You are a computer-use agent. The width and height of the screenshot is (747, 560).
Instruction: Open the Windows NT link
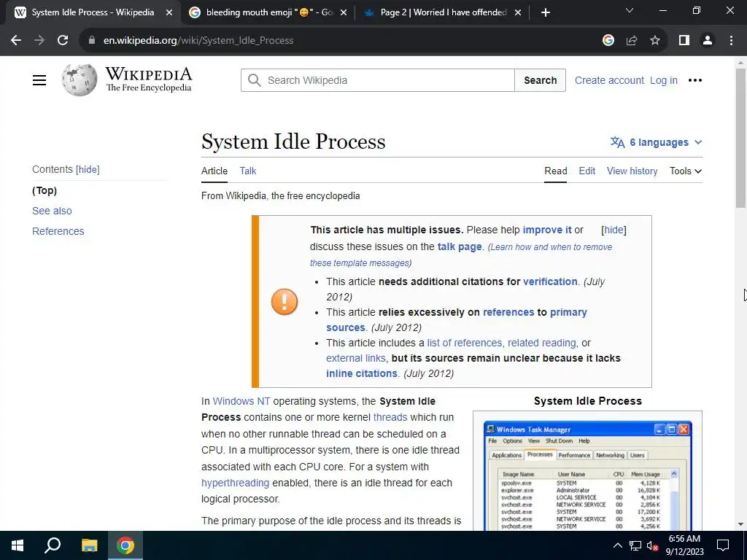pyautogui.click(x=241, y=401)
